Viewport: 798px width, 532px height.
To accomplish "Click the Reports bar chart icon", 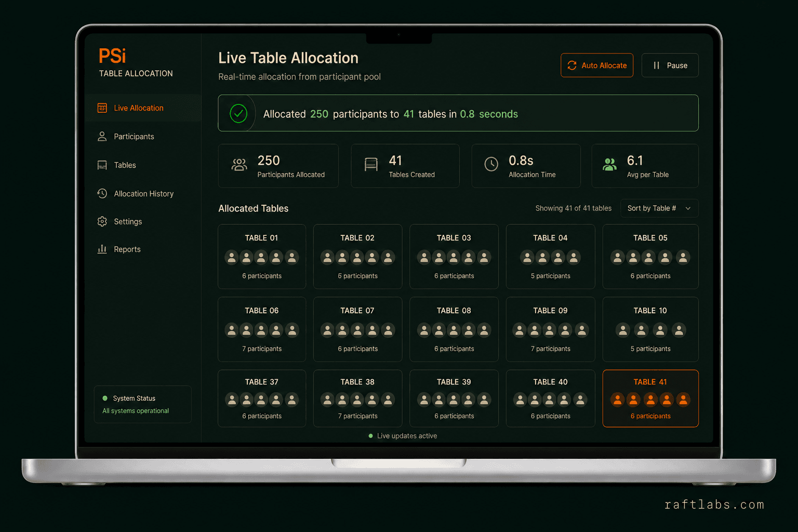I will pos(102,249).
